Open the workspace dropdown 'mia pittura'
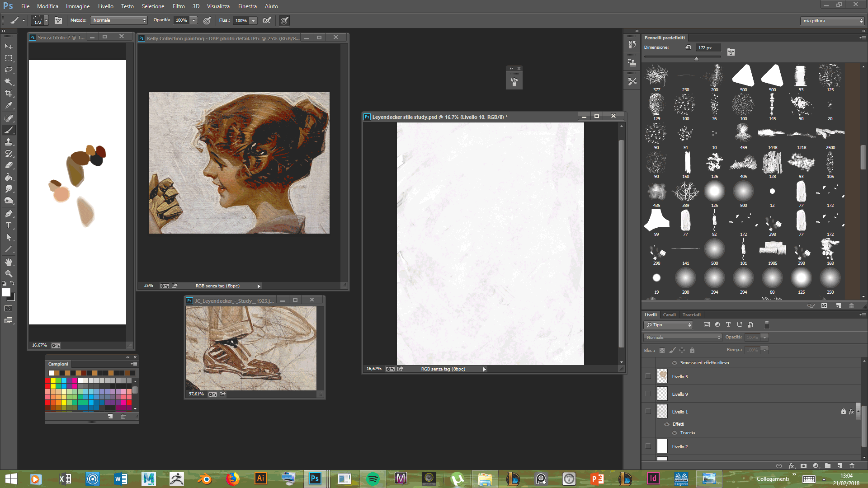The height and width of the screenshot is (488, 868). click(832, 21)
